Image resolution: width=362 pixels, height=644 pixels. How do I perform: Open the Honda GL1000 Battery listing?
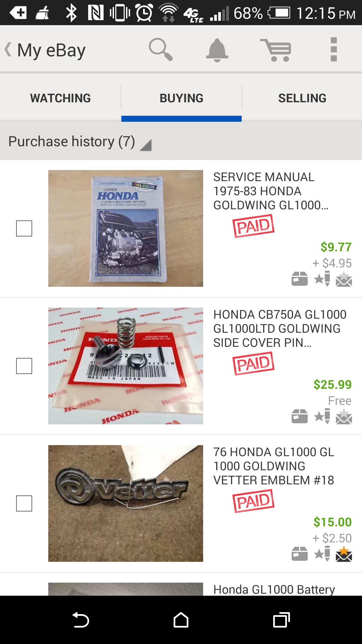coord(274,589)
